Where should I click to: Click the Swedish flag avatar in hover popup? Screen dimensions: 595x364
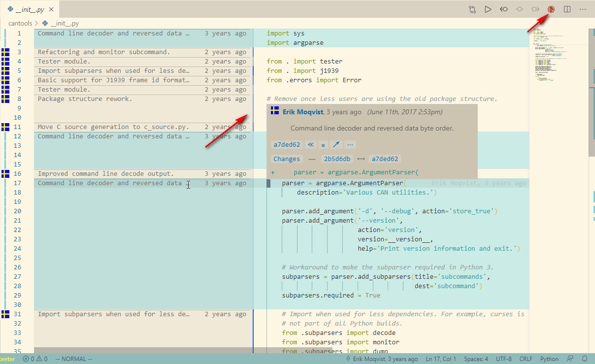275,110
